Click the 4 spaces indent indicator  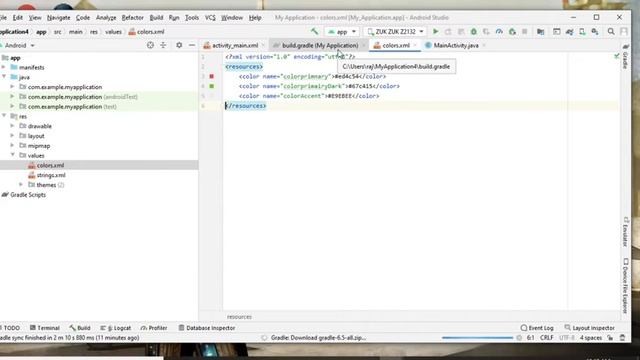pyautogui.click(x=591, y=338)
